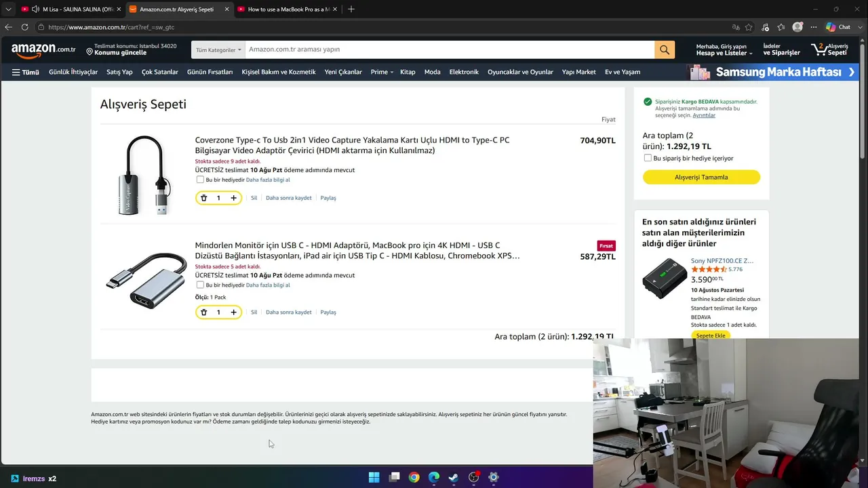Open Task View on the taskbar

(394, 477)
